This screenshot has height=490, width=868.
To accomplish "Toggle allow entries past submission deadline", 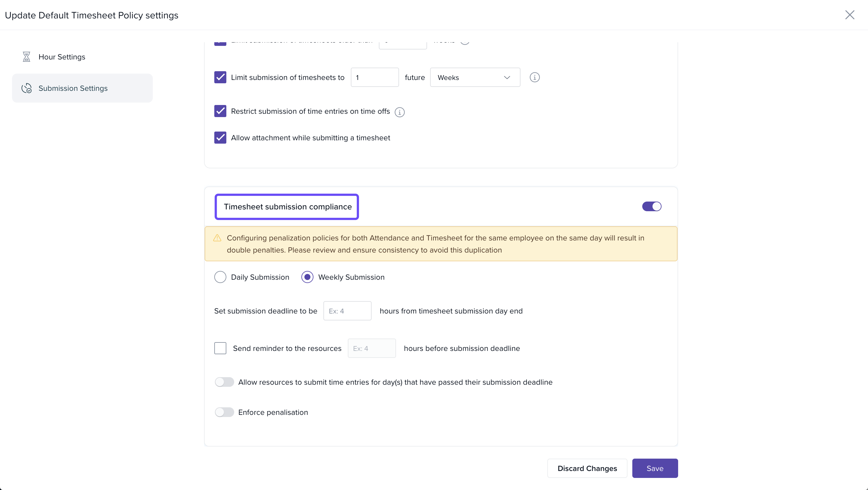I will point(224,382).
